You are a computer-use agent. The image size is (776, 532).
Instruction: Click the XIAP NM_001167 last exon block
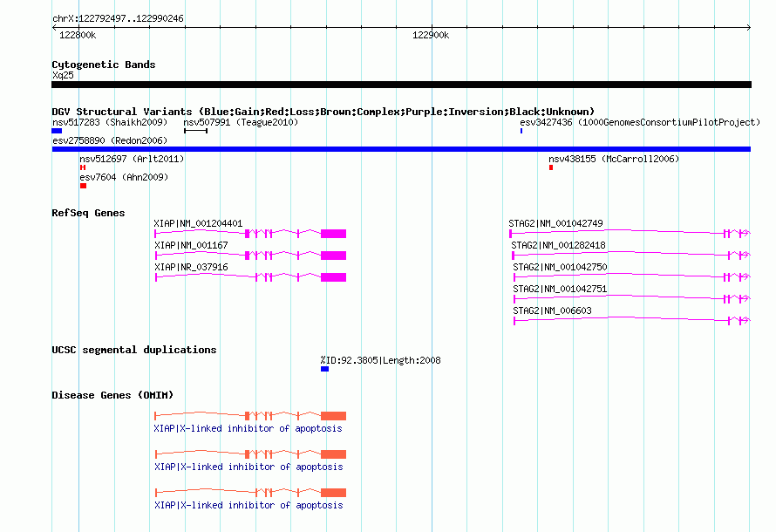point(334,256)
